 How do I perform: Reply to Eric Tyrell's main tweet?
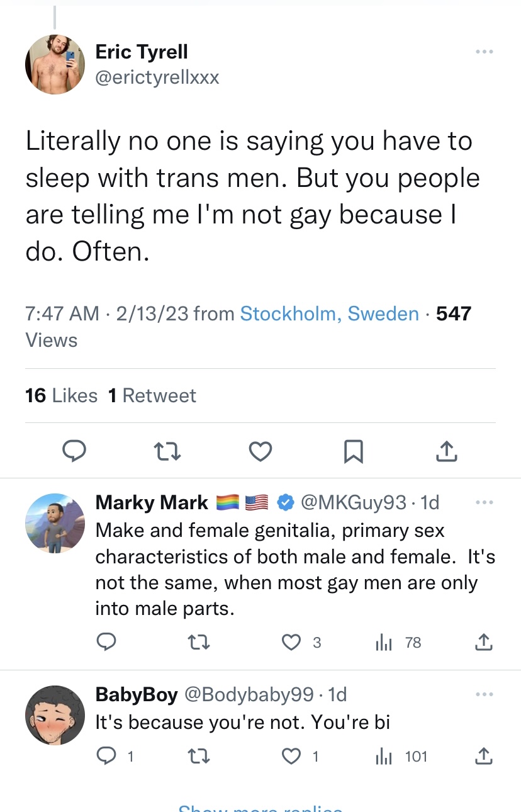click(74, 451)
